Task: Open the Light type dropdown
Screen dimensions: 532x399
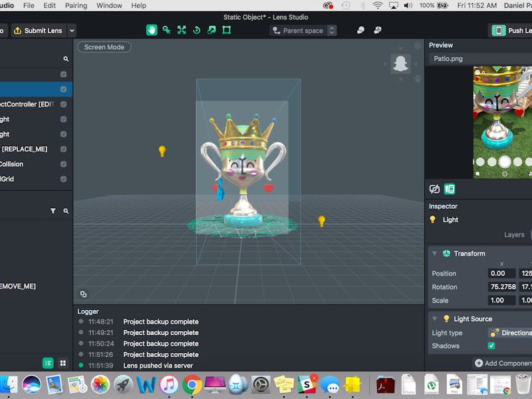Action: click(x=510, y=332)
